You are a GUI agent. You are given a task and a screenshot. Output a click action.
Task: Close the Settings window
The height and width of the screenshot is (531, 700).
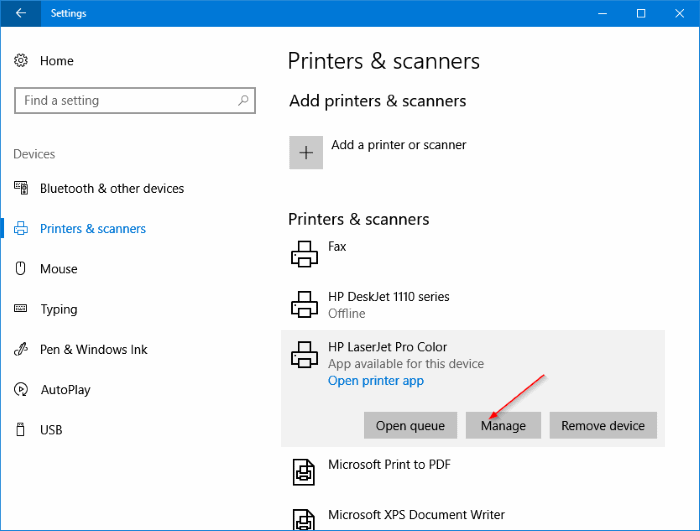[679, 13]
